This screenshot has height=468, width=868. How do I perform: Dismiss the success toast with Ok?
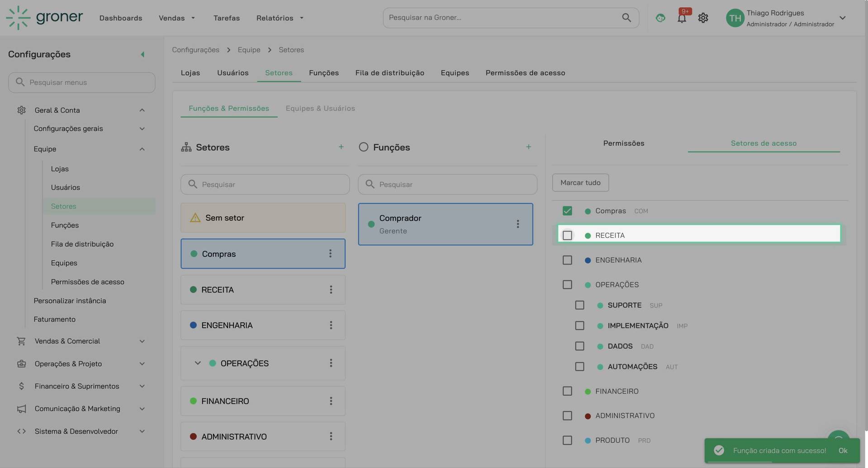[842, 450]
